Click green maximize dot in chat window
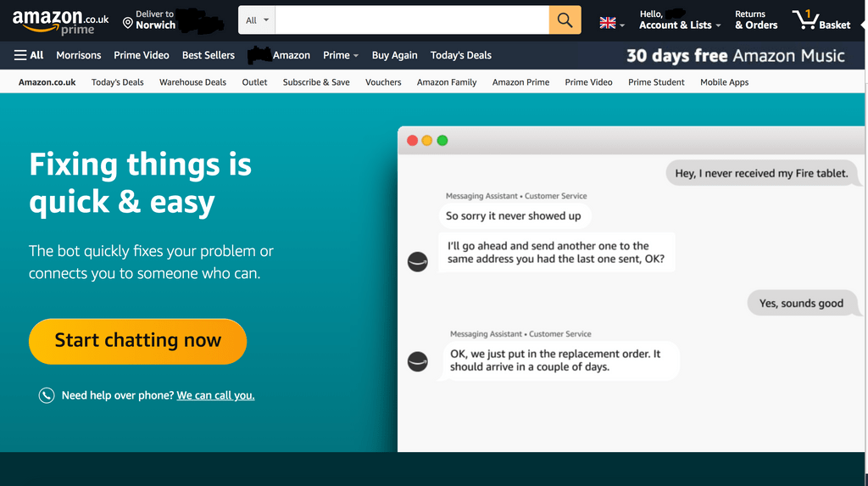Viewport: 868px width, 486px height. click(x=442, y=140)
